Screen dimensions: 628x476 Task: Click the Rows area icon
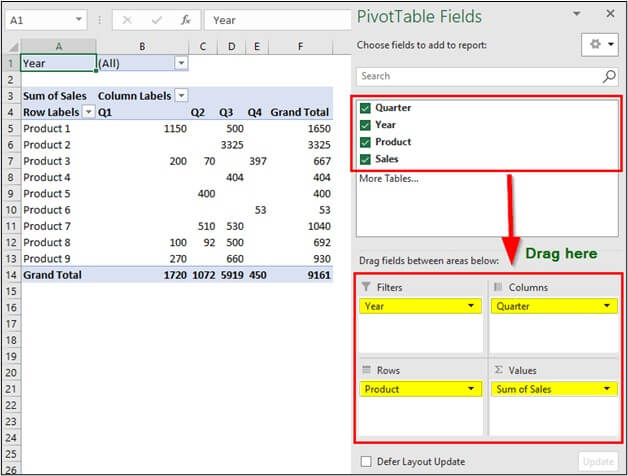pyautogui.click(x=366, y=369)
